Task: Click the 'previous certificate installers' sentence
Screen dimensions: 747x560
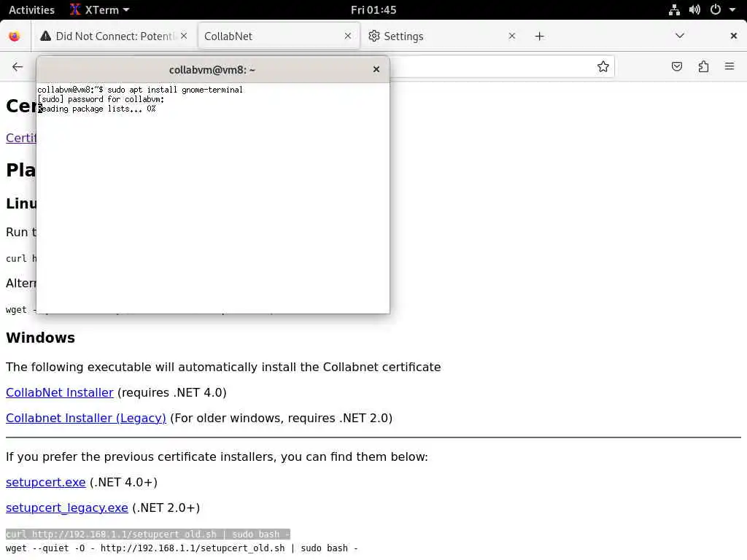Action: (x=217, y=456)
